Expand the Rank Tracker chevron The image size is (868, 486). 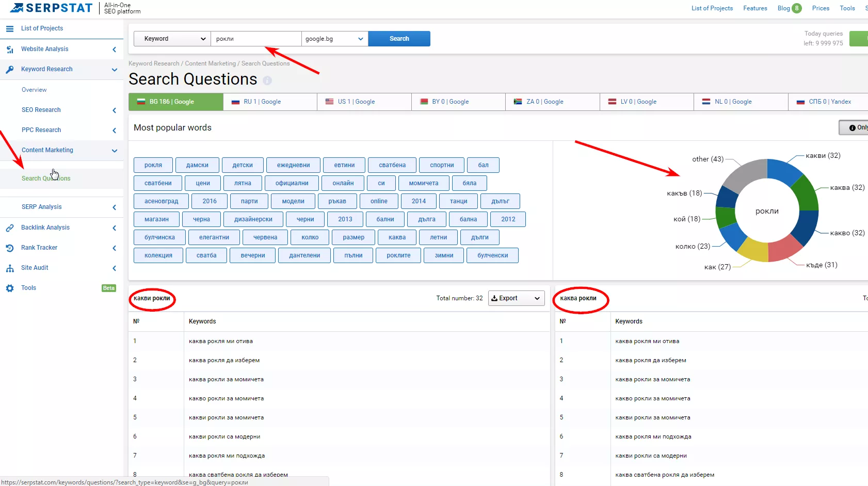(x=114, y=248)
